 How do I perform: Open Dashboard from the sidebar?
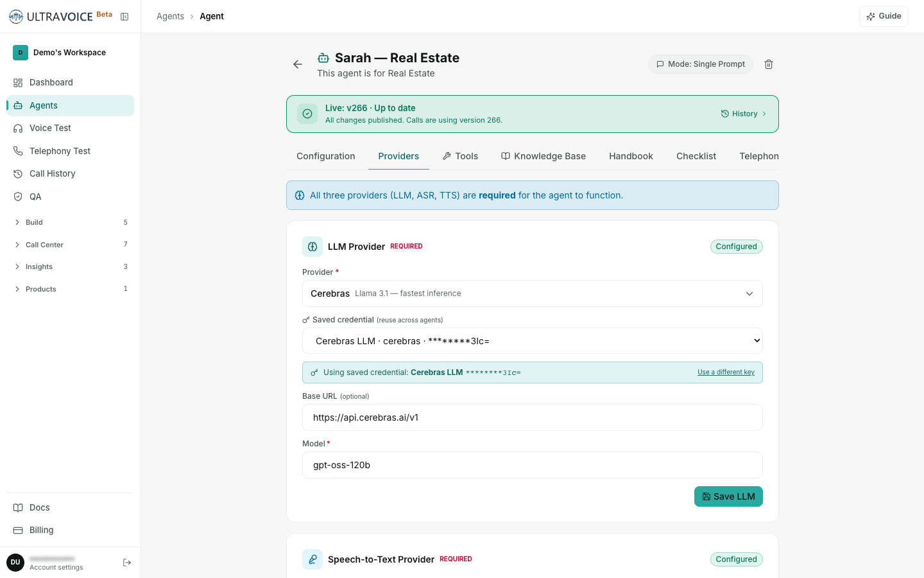71,82
